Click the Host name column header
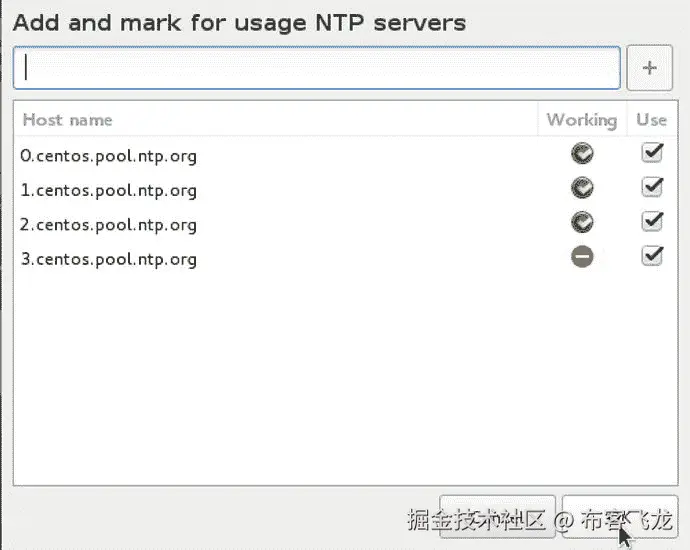Viewport: 690px width, 550px height. [x=275, y=120]
